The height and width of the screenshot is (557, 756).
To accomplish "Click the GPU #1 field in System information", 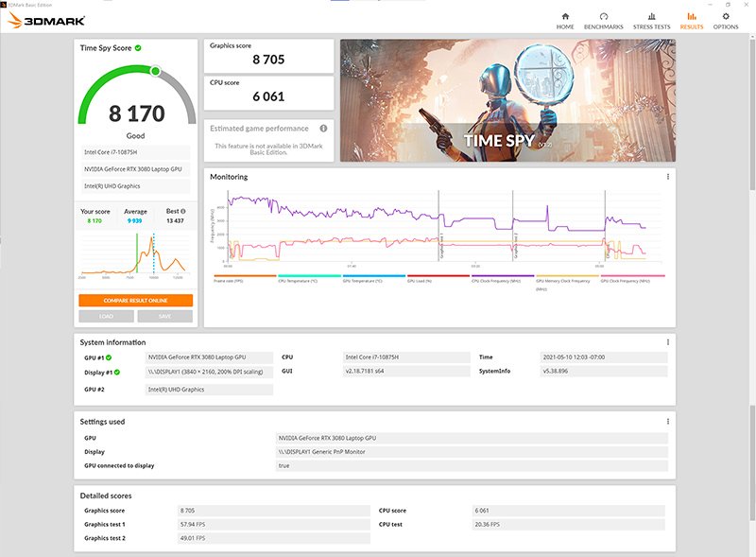I will point(209,357).
